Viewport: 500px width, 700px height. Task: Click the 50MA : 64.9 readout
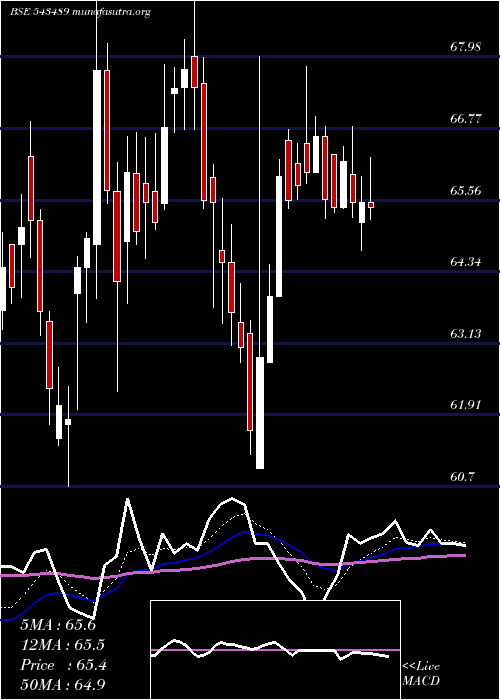click(x=63, y=685)
